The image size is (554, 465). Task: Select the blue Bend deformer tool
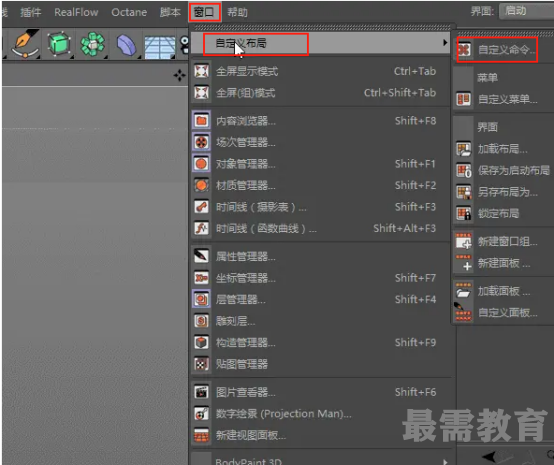(x=126, y=45)
